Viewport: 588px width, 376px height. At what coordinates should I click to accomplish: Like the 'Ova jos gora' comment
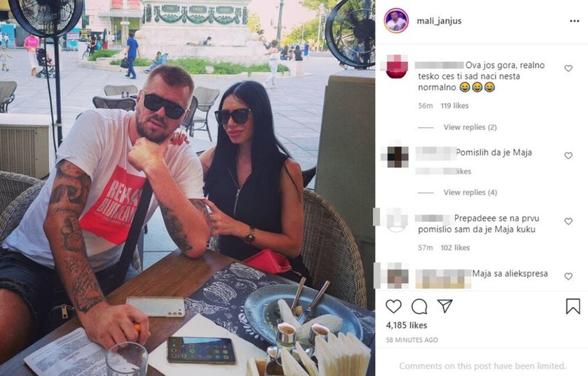point(569,68)
